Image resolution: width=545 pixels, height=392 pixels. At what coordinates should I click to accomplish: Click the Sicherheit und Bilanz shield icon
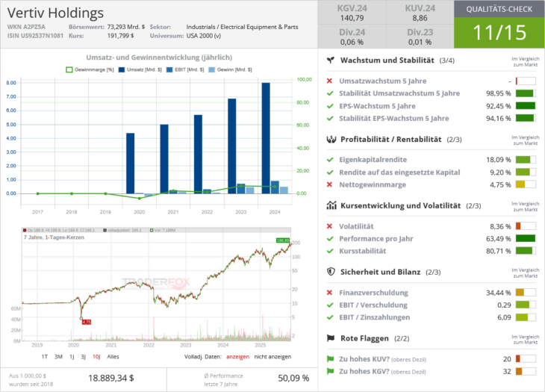[331, 272]
